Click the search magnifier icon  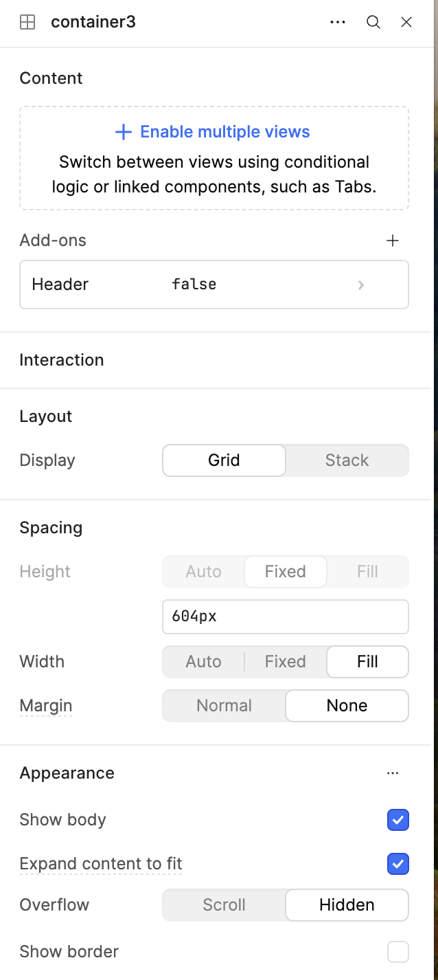[x=373, y=22]
